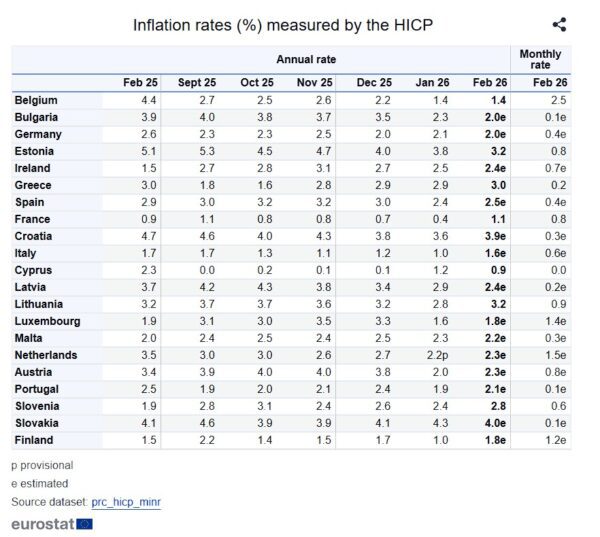Click the Nov 25 column header
This screenshot has height=537, width=600.
(315, 82)
